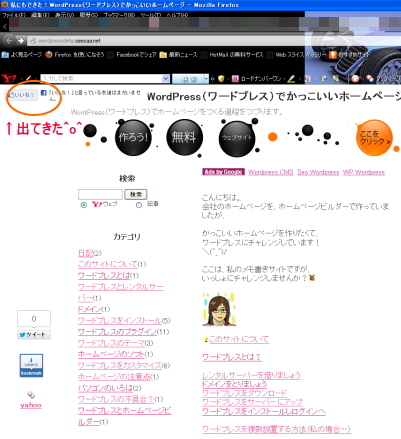Open the ドメイン category link
401x439 pixels.
point(90,309)
